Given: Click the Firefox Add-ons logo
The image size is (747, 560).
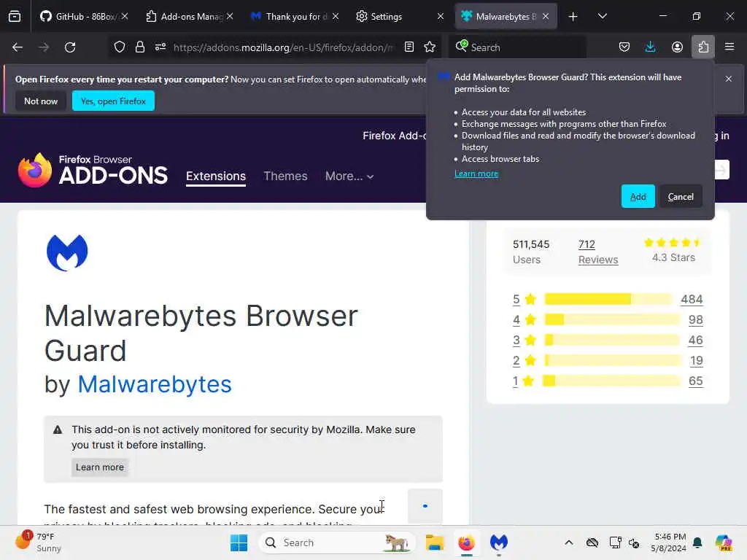Looking at the screenshot, I should (x=93, y=170).
